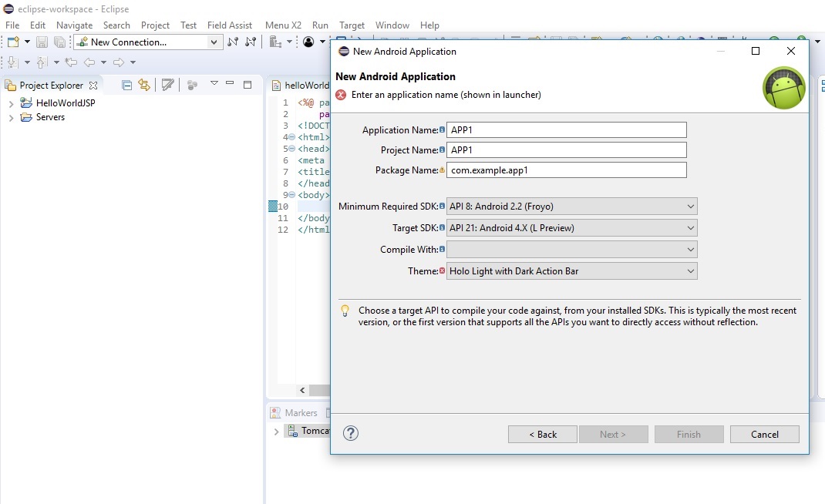Expand the Servers tree node
Image resolution: width=825 pixels, height=504 pixels.
tap(11, 118)
